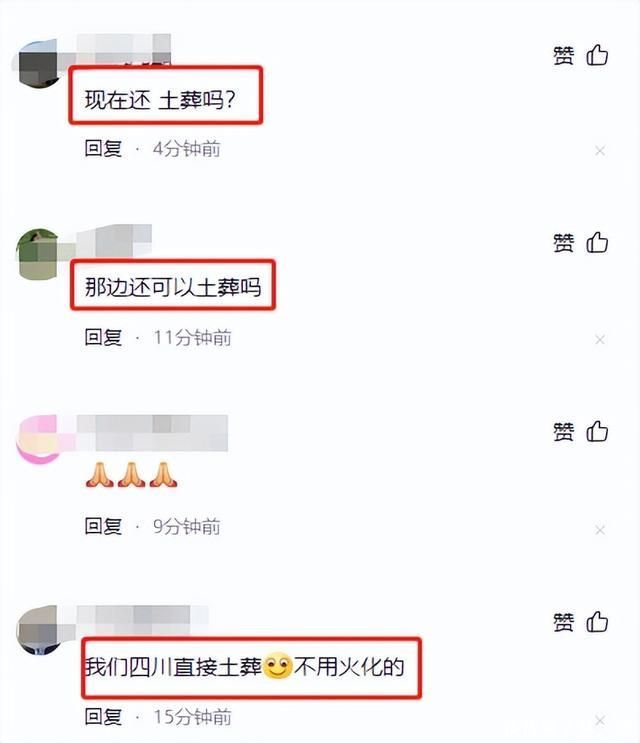Reply to the '现在还 土葬吗?' comment
The height and width of the screenshot is (743, 640).
(103, 148)
